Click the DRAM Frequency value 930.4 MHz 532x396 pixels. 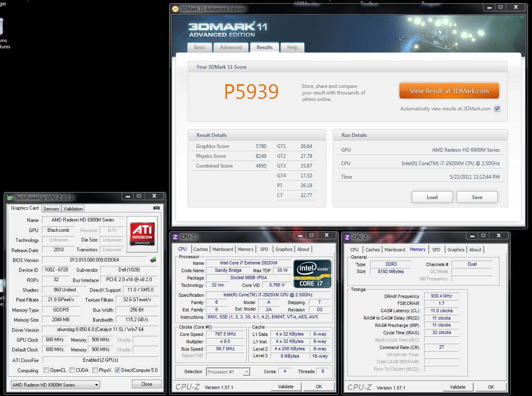click(x=441, y=296)
